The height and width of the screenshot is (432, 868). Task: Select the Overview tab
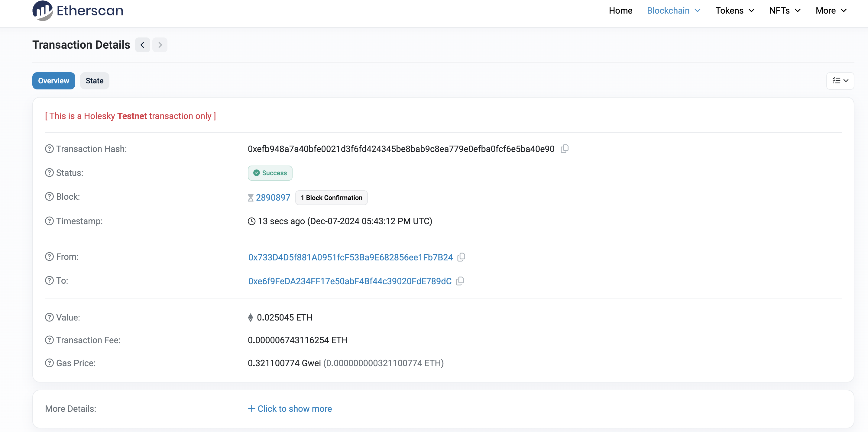53,81
